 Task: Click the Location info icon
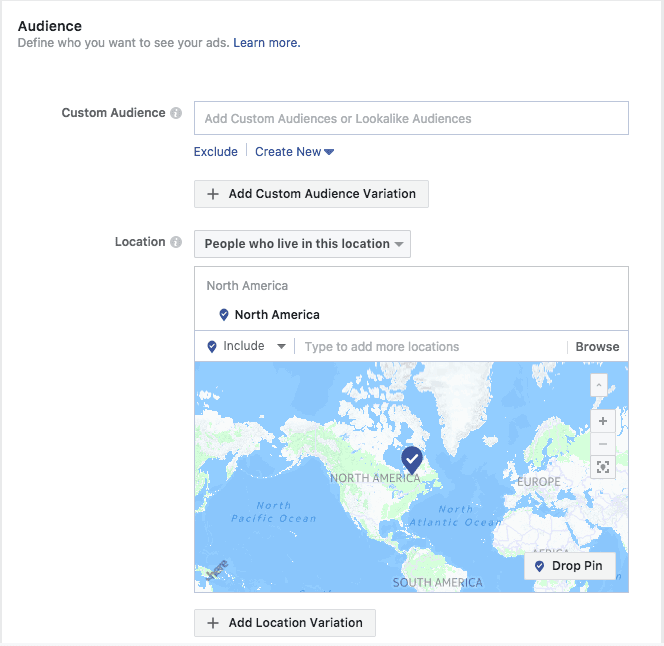[x=176, y=242]
